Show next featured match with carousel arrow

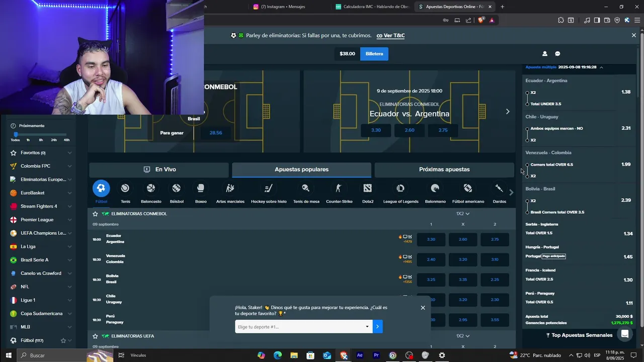(508, 112)
